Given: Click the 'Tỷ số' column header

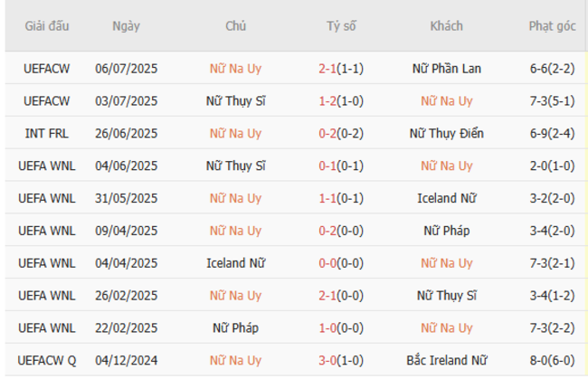Looking at the screenshot, I should [x=341, y=26].
